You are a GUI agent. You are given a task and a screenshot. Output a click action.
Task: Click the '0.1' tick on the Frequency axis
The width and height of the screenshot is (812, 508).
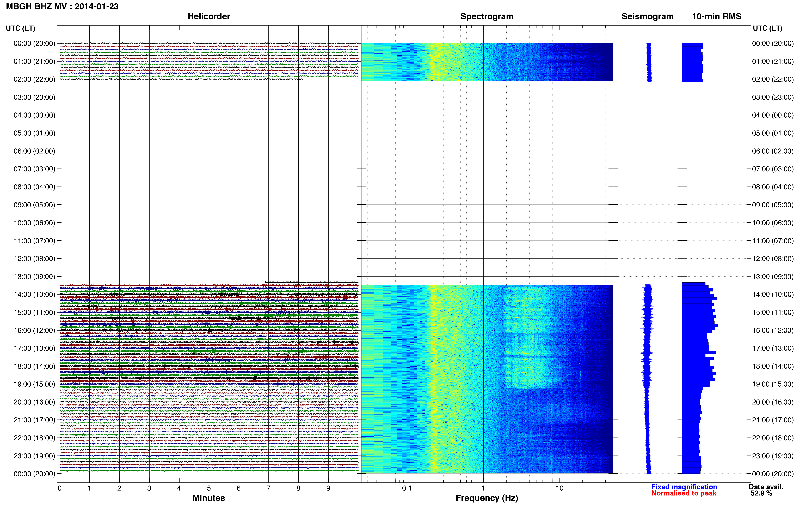[407, 488]
